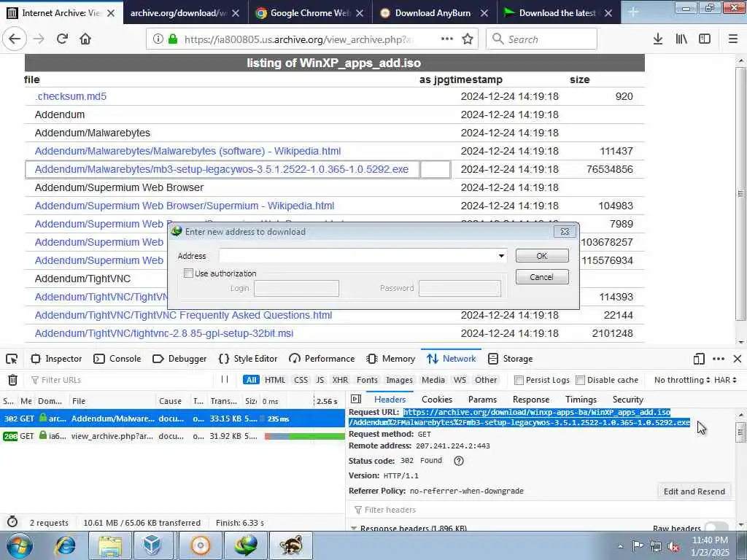Filter requests by Images type
This screenshot has height=560, width=747.
coord(399,380)
